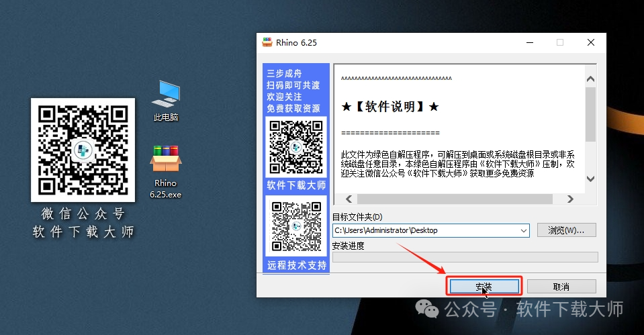Click the lower QR code above 远程技术支持

tap(296, 226)
